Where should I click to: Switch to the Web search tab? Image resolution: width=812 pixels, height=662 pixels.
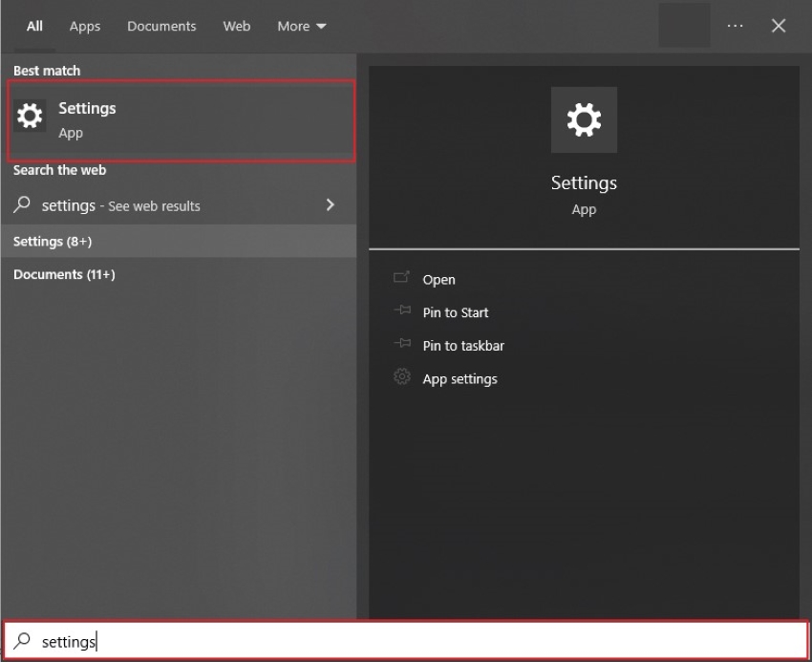pos(236,26)
